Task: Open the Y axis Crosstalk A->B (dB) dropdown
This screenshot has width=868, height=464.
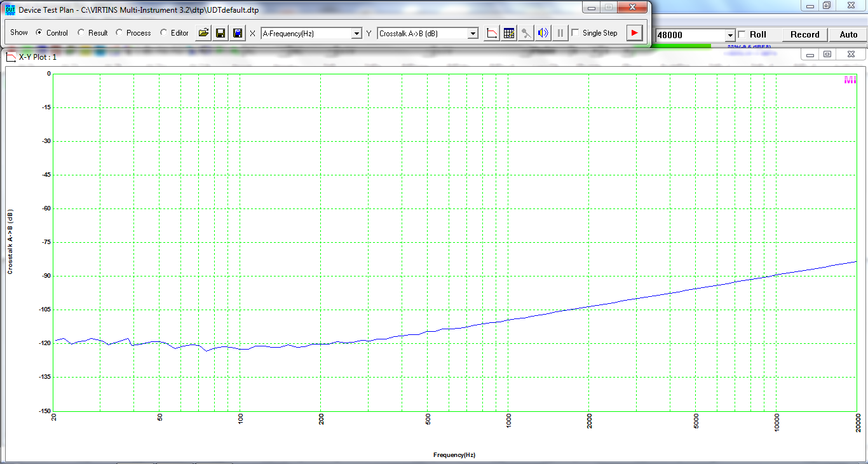Action: click(473, 33)
